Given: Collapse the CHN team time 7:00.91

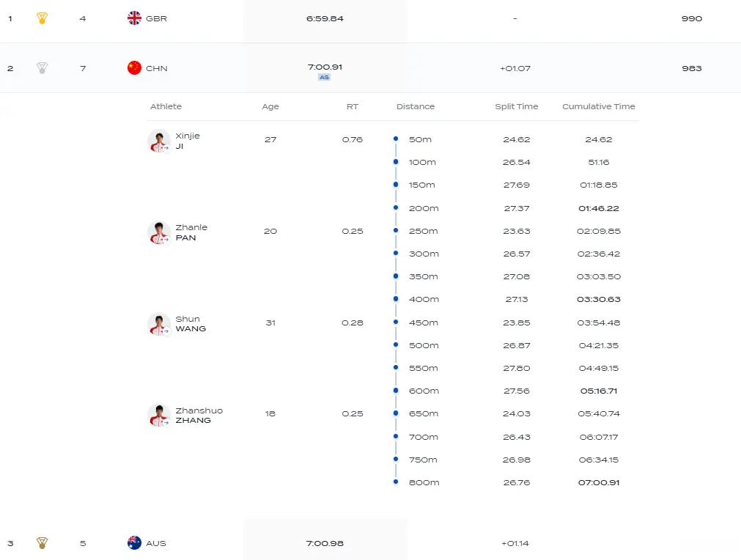Looking at the screenshot, I should 325,67.
